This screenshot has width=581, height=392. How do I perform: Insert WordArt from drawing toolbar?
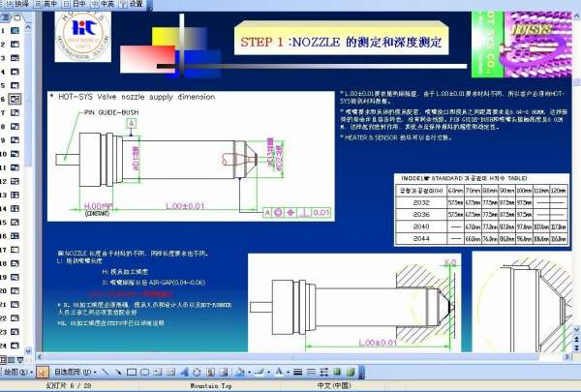184,372
